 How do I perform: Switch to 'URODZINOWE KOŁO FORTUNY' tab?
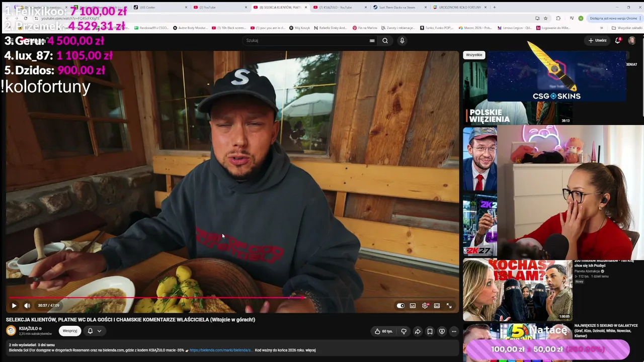point(460,8)
